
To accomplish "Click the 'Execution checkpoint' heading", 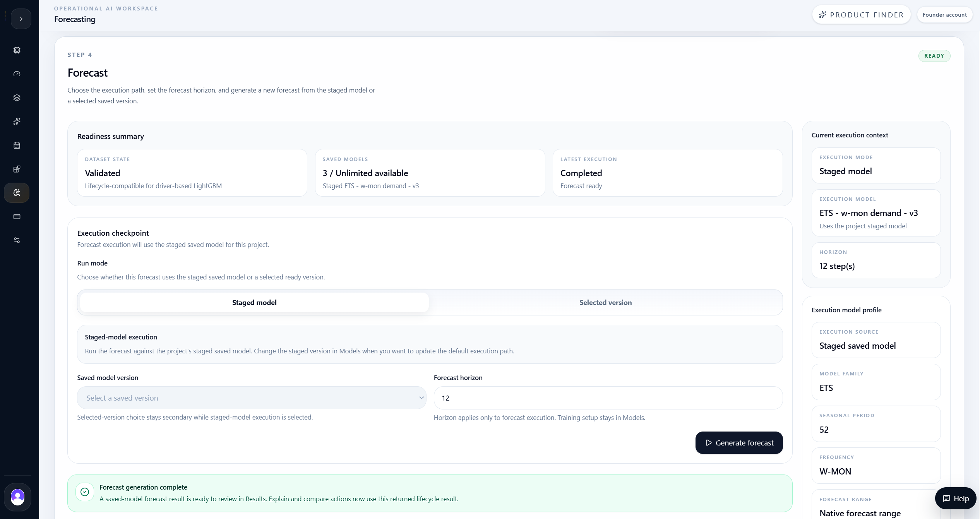I will pyautogui.click(x=113, y=233).
